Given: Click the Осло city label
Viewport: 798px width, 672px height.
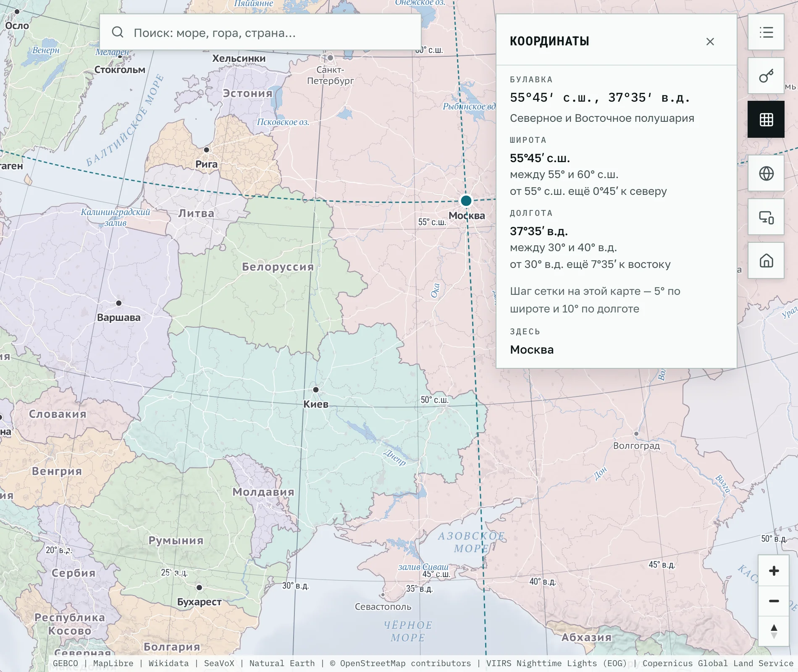Looking at the screenshot, I should 17,26.
